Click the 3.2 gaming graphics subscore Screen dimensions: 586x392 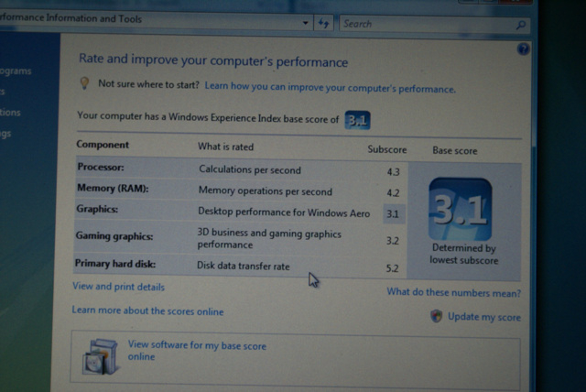pyautogui.click(x=393, y=241)
